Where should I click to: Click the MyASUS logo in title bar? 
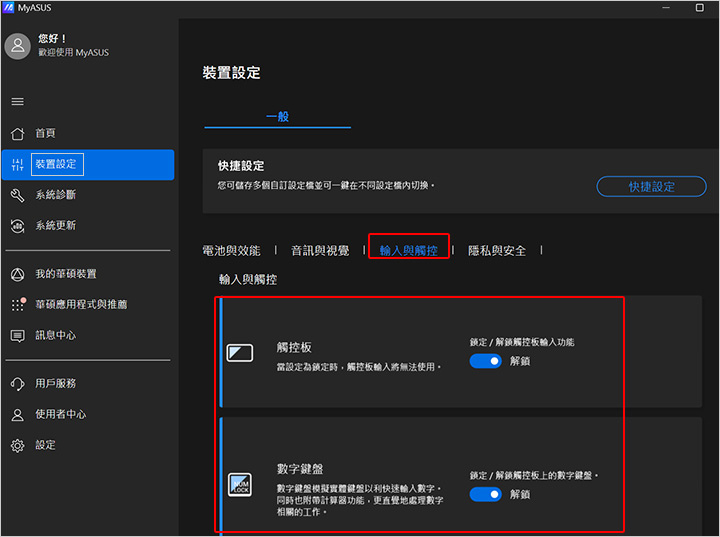8,7
